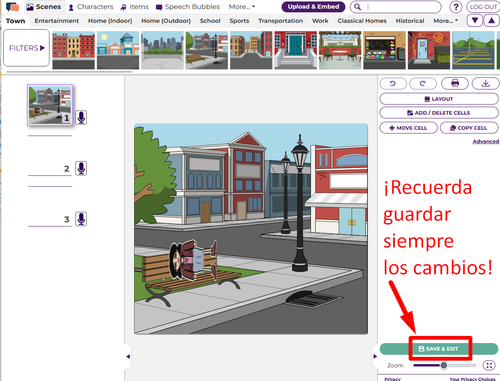Expand the category More... dropdown

coord(446,21)
